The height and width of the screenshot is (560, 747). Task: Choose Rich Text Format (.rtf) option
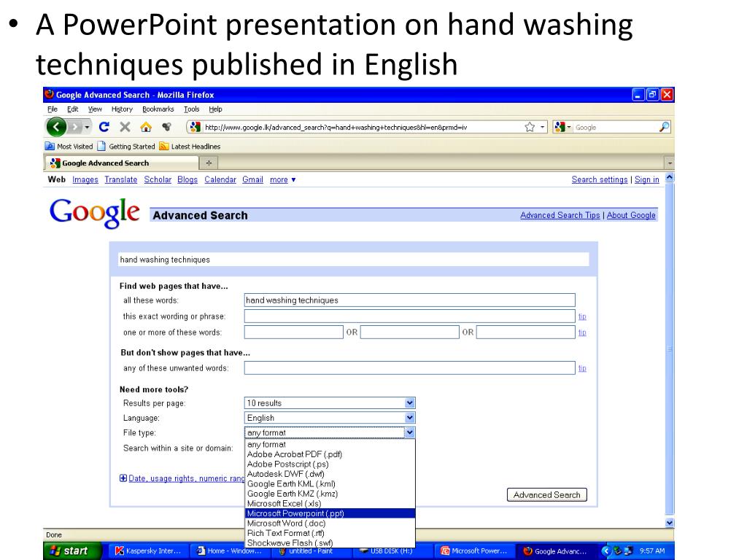click(330, 533)
